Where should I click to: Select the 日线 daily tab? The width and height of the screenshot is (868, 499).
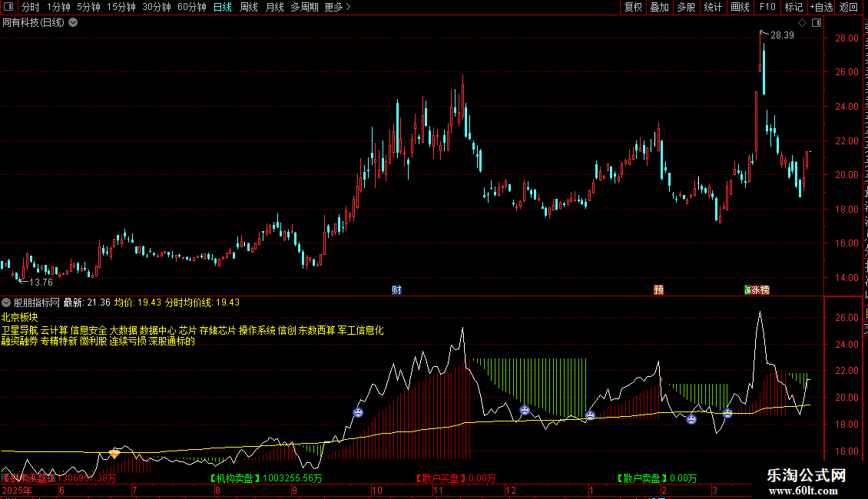click(223, 7)
